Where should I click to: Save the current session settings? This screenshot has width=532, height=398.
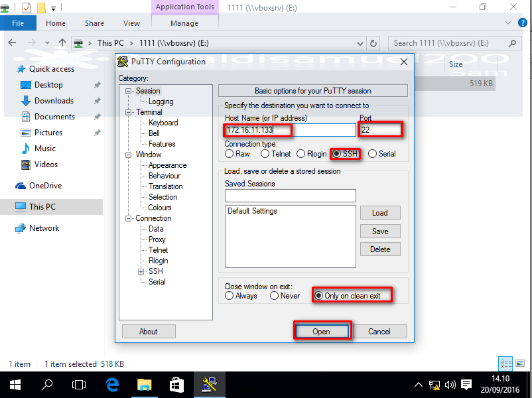(380, 231)
